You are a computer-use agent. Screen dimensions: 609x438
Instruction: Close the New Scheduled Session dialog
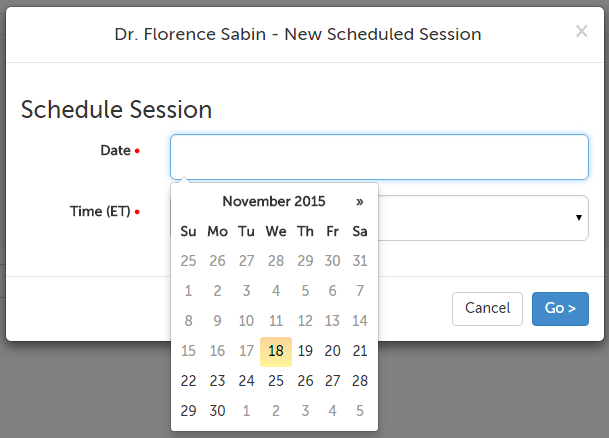[581, 32]
